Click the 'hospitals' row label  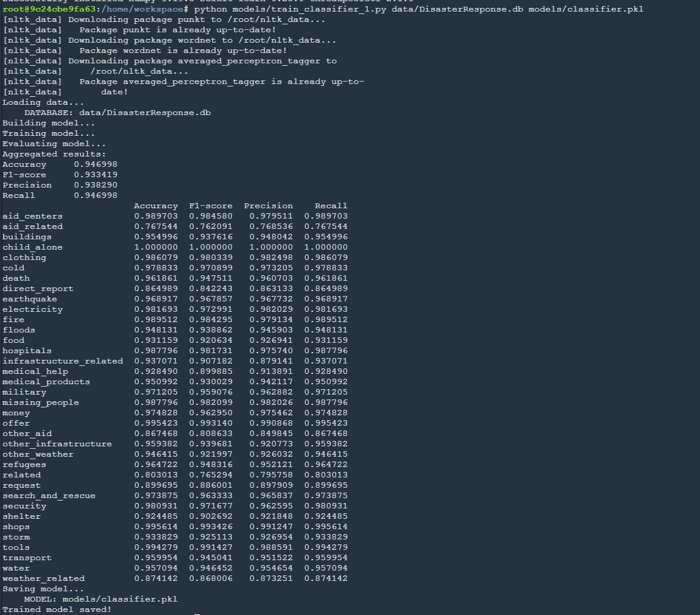27,351
